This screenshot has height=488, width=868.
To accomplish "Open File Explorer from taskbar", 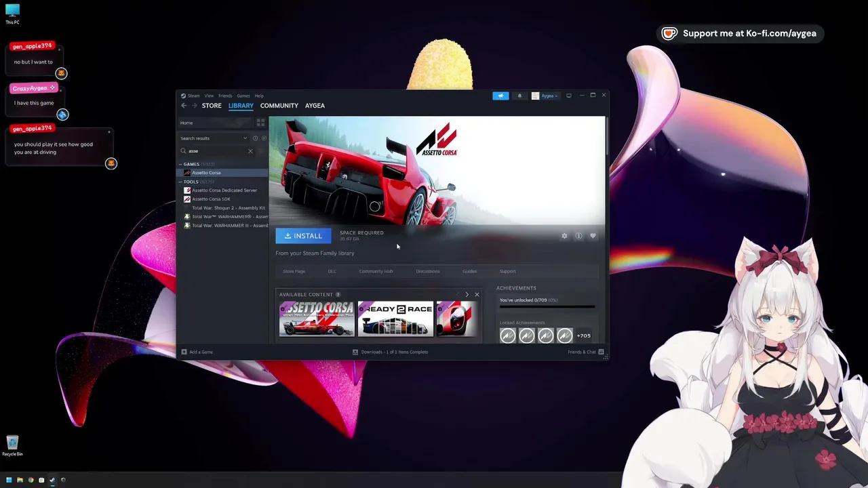I will point(20,480).
